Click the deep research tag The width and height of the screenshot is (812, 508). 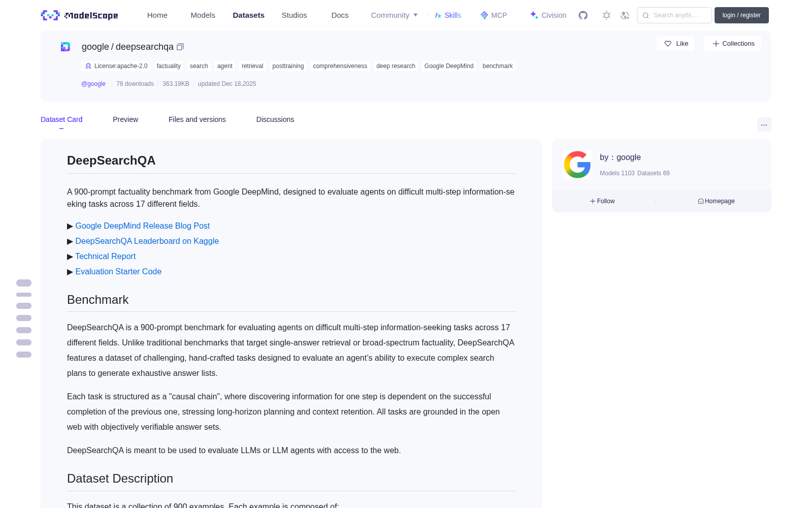tap(396, 66)
